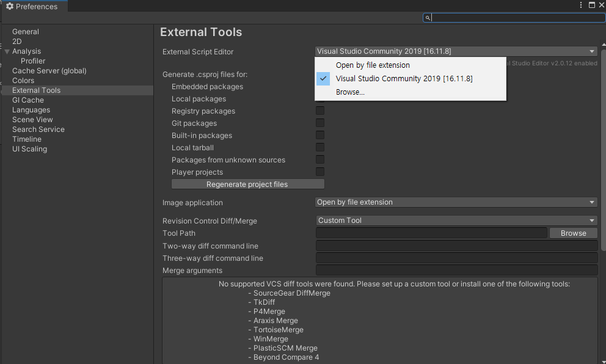Open Scene View preferences
The height and width of the screenshot is (364, 606).
pyautogui.click(x=32, y=120)
